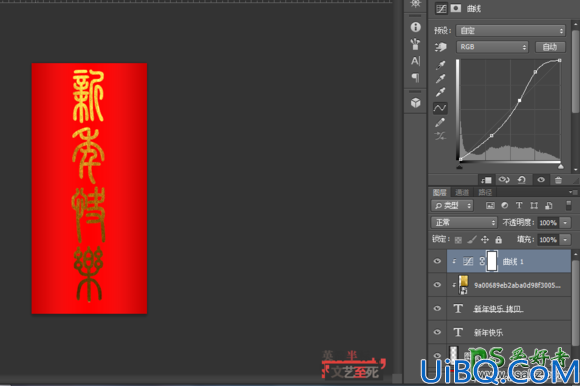Toggle lock position
The image size is (580, 386).
pyautogui.click(x=485, y=240)
